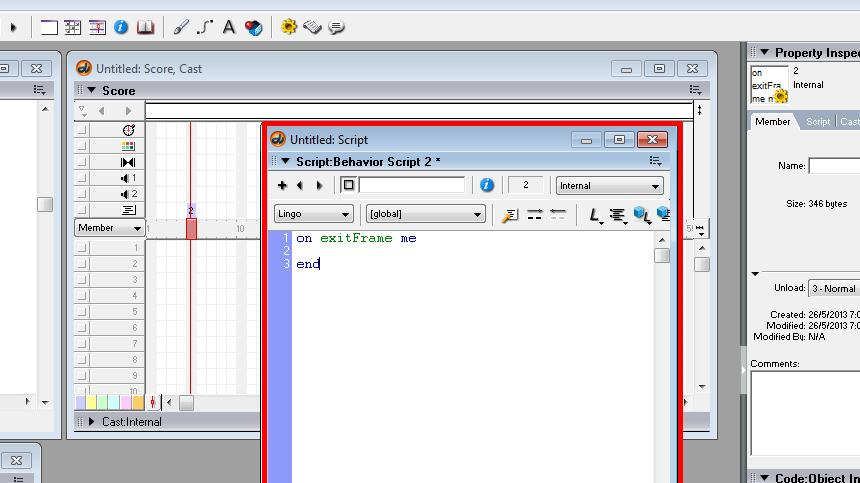Collapse the Property Inspector panel
The height and width of the screenshot is (483, 860).
765,52
